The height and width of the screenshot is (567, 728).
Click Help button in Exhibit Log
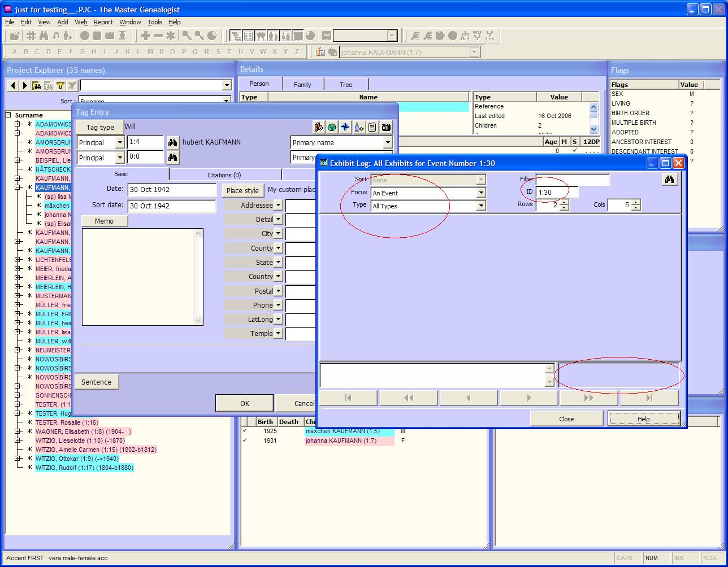644,419
